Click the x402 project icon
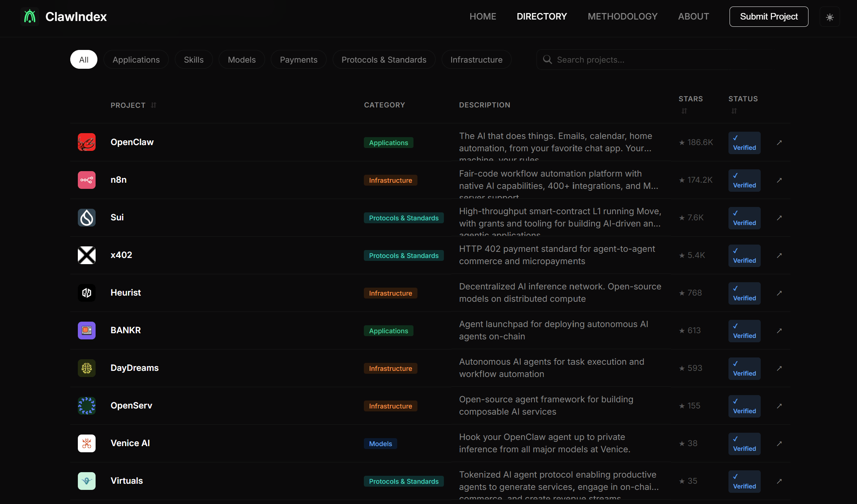The image size is (857, 504). click(x=87, y=255)
